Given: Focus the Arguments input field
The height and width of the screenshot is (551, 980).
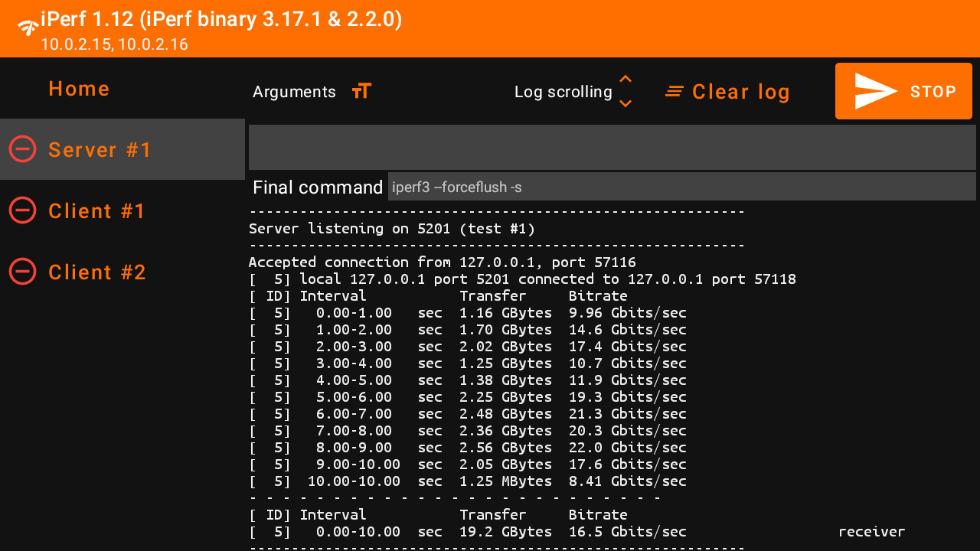Looking at the screenshot, I should coord(612,147).
